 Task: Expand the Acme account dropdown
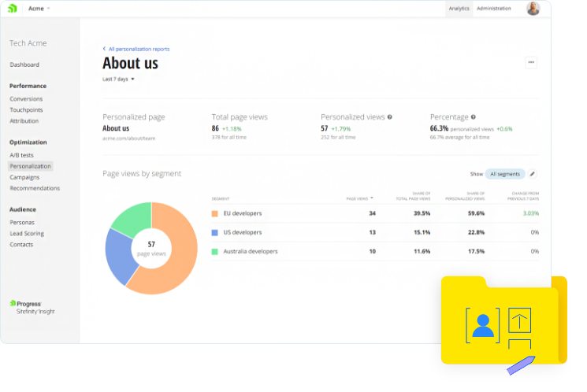coord(39,9)
